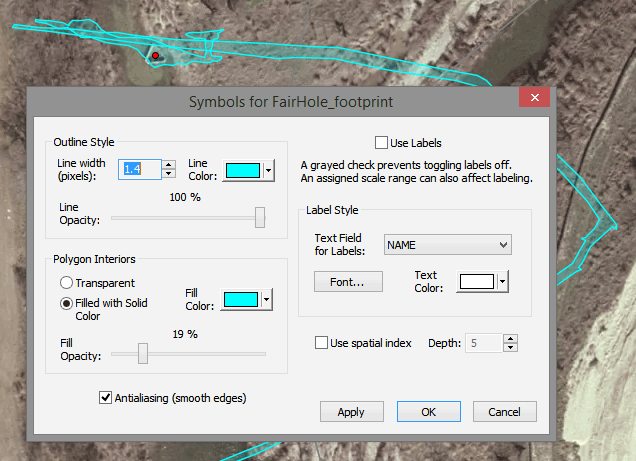Increase line width with up arrow
The height and width of the screenshot is (461, 636).
(x=169, y=165)
